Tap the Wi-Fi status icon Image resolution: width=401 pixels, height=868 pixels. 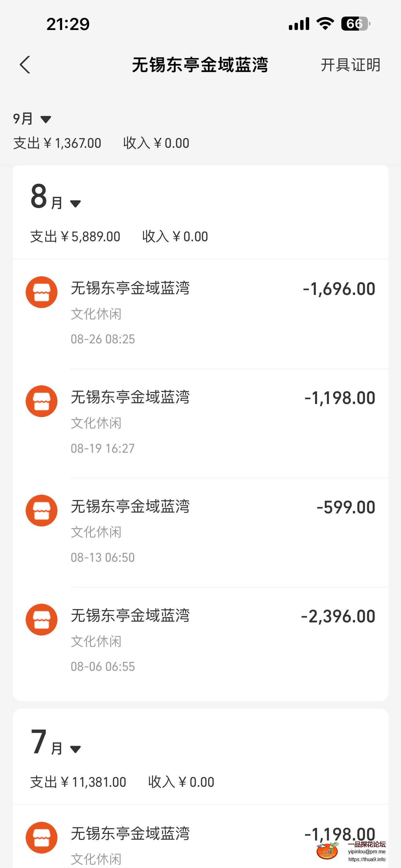(x=325, y=24)
